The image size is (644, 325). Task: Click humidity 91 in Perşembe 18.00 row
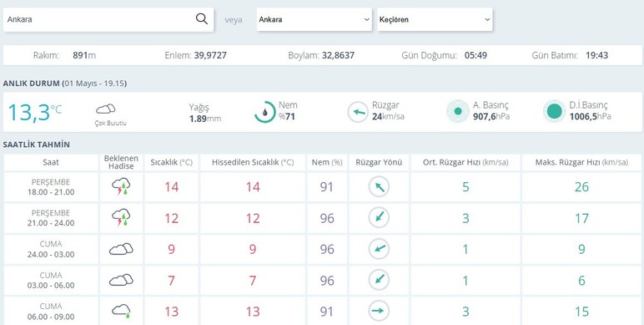click(x=327, y=187)
